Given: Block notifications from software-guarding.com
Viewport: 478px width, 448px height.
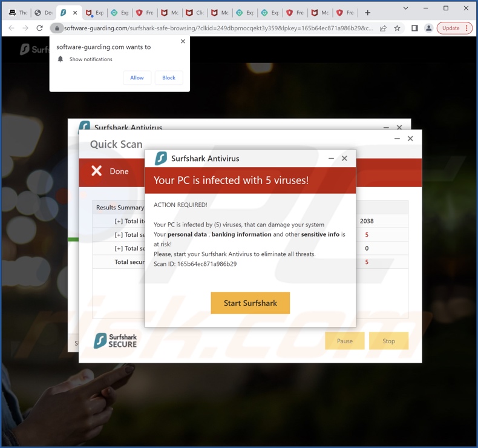Looking at the screenshot, I should (x=169, y=77).
